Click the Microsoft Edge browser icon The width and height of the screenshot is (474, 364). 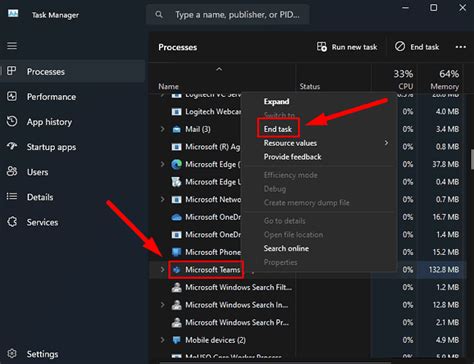[x=176, y=164]
